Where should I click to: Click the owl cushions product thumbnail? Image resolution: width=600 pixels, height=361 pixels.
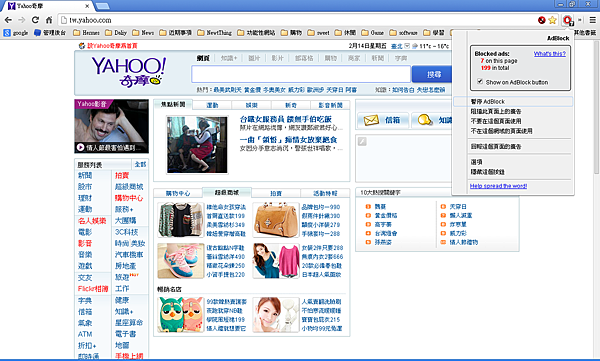(181, 315)
